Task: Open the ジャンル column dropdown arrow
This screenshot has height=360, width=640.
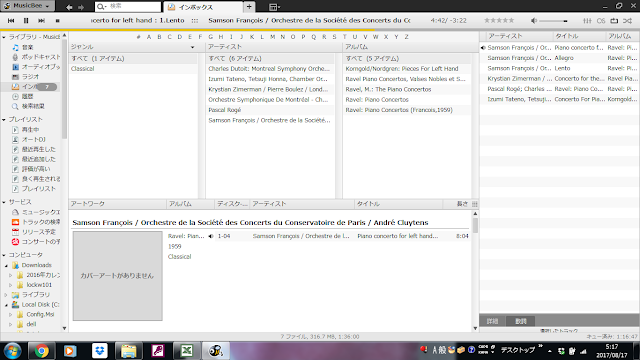Action: point(192,47)
